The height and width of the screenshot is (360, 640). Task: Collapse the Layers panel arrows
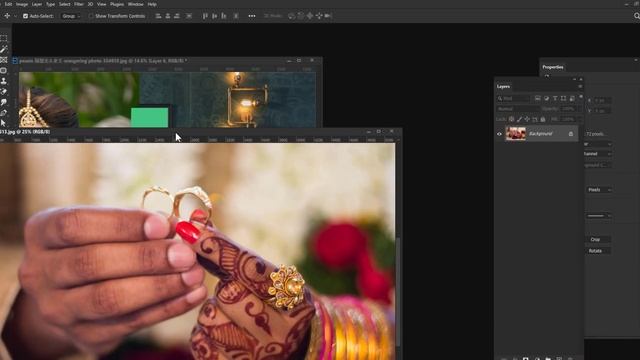pyautogui.click(x=574, y=79)
